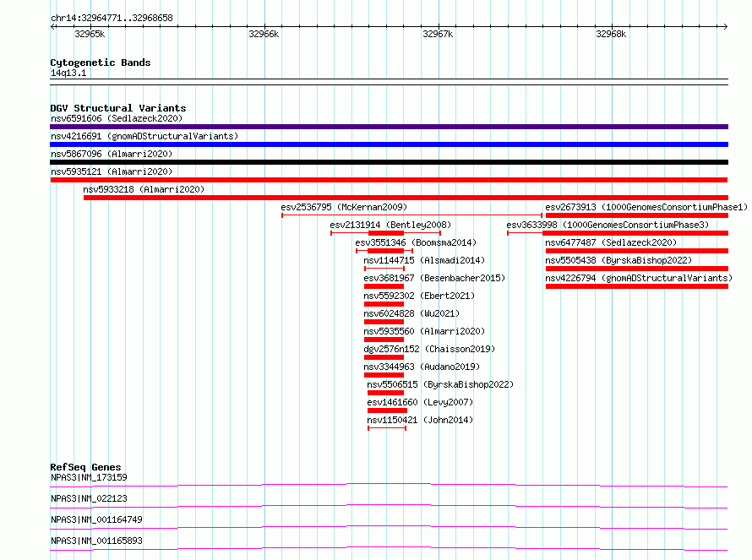
Task: Open nsv6477487 (Sedlazeck2020) variant label
Action: (611, 242)
